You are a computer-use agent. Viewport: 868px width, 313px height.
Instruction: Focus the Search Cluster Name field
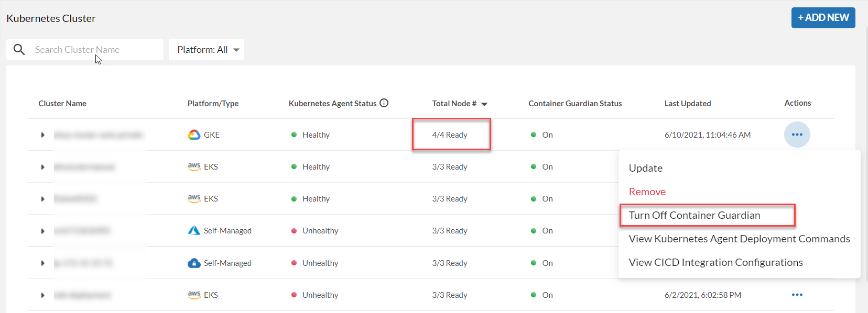point(94,50)
